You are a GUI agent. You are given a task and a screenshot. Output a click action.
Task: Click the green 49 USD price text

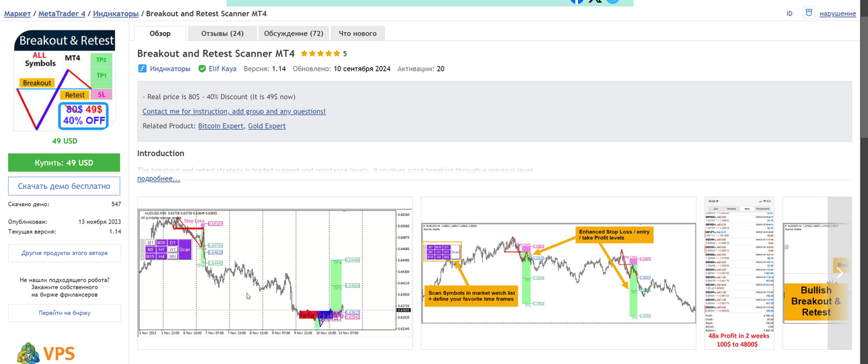pos(65,141)
